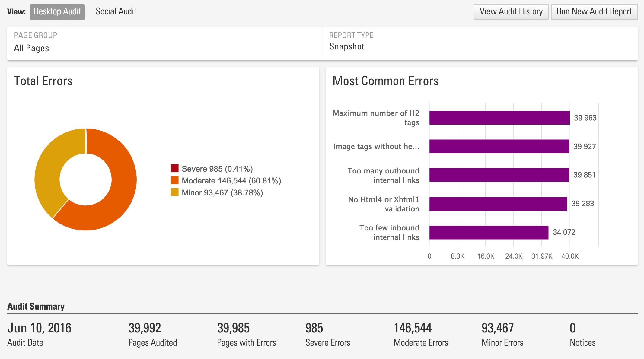Open the Report Type Snapshot selector
The image size is (644, 359).
coord(347,46)
